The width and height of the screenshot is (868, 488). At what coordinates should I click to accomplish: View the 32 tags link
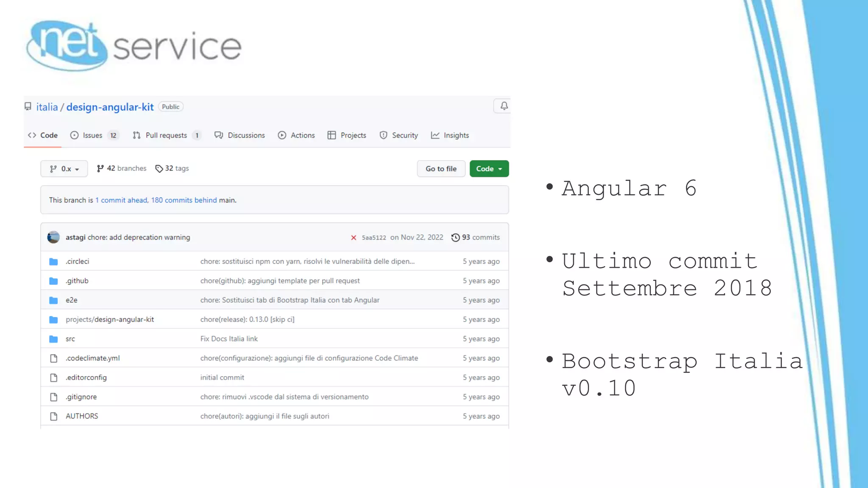(x=172, y=169)
